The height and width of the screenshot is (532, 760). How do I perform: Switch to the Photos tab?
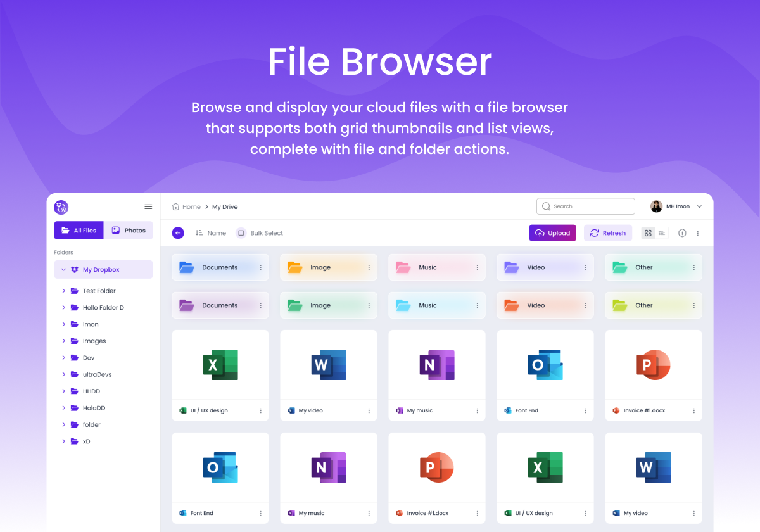coord(129,230)
